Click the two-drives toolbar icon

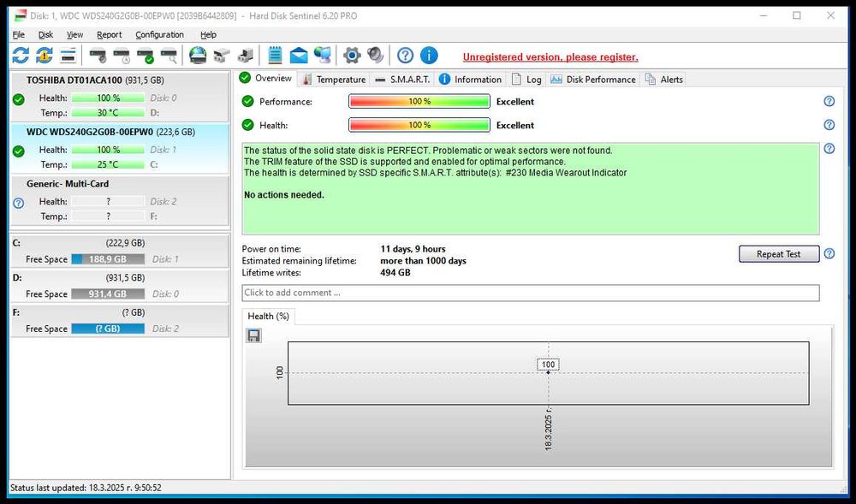(222, 55)
